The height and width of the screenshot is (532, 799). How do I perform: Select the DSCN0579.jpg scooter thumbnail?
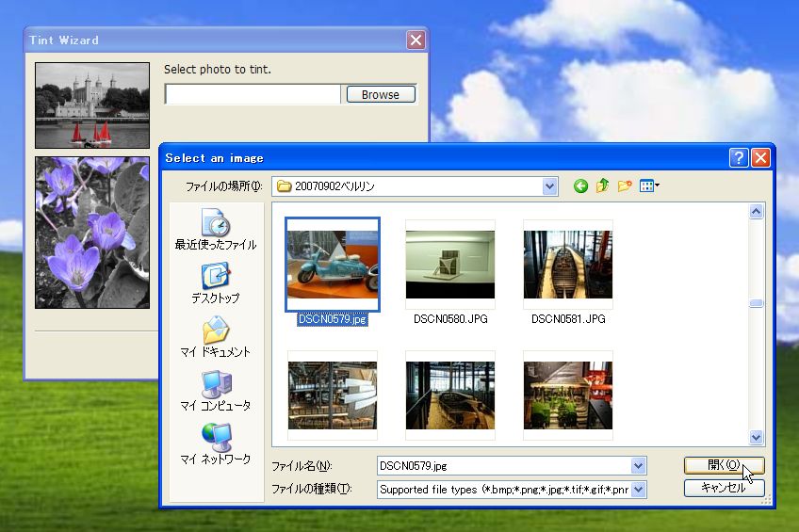pos(333,265)
